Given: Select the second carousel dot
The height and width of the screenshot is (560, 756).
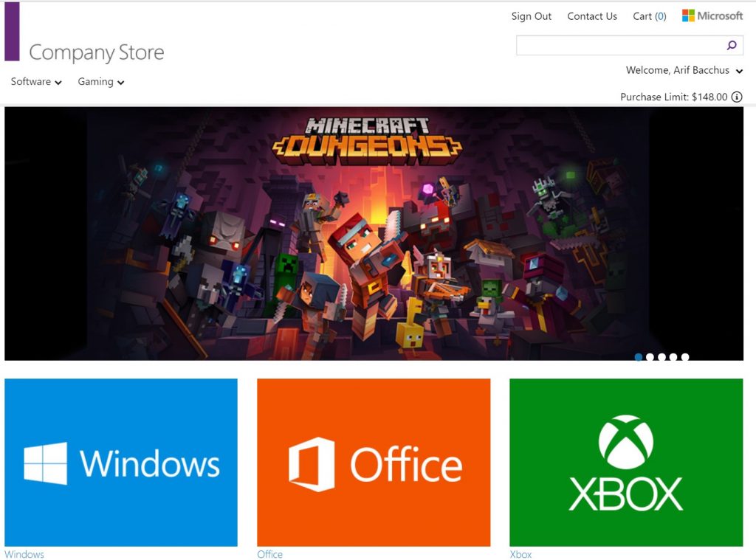Looking at the screenshot, I should click(650, 357).
